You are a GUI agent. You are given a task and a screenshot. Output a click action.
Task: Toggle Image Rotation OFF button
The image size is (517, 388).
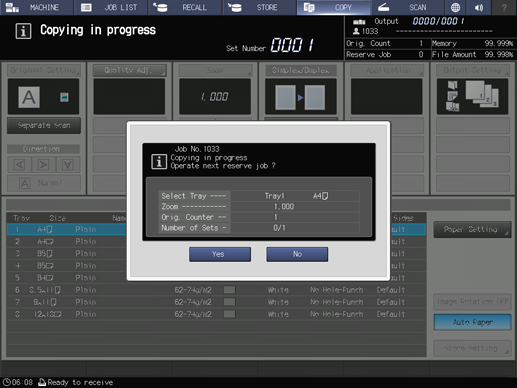tap(472, 302)
